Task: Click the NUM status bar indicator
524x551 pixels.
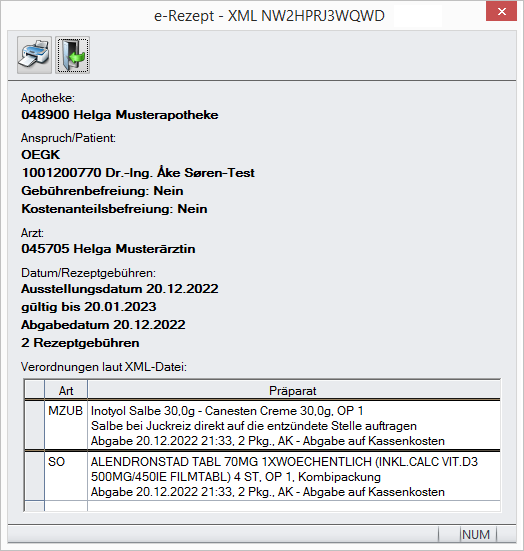Action: pos(476,534)
